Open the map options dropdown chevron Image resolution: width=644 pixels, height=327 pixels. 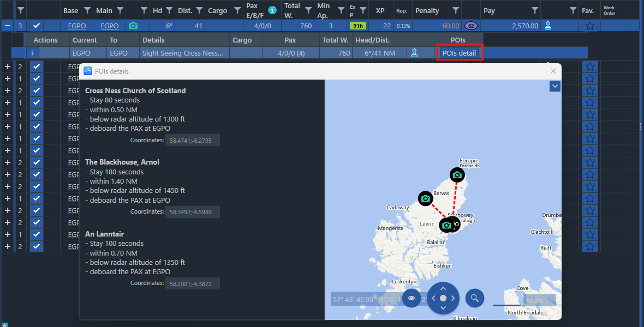555,86
